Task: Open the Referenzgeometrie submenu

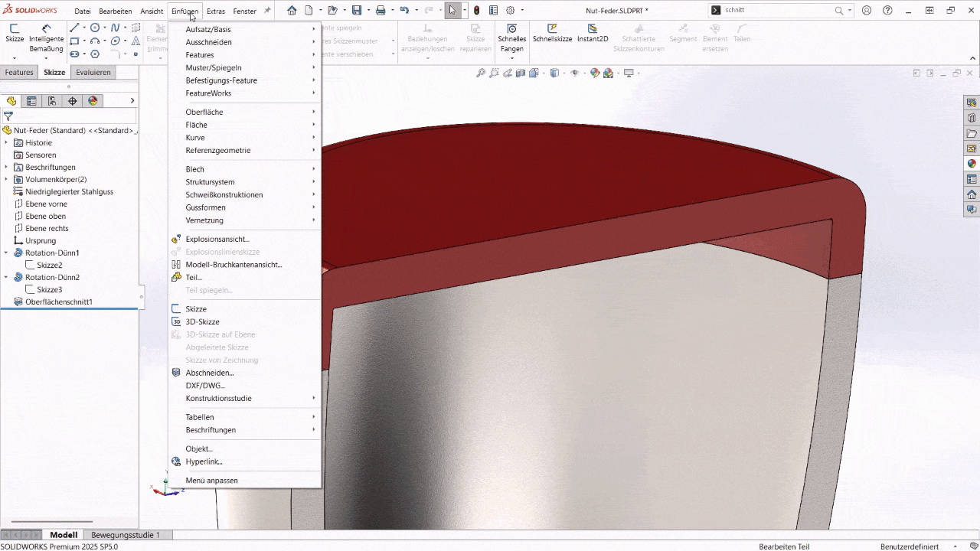Action: pos(219,150)
